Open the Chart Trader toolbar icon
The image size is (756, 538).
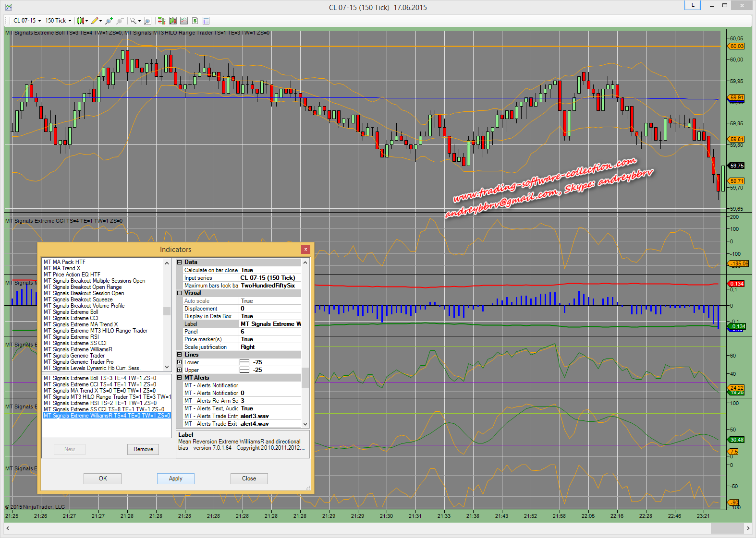coord(161,21)
